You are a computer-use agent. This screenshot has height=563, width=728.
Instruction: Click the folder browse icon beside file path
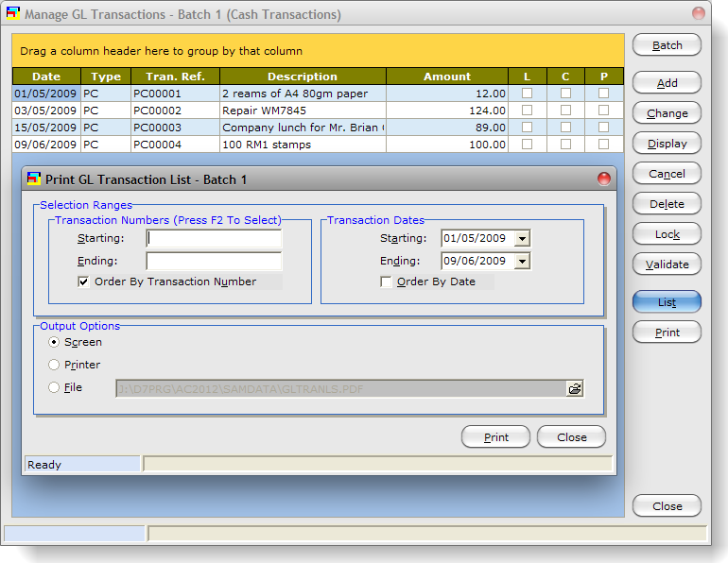575,388
